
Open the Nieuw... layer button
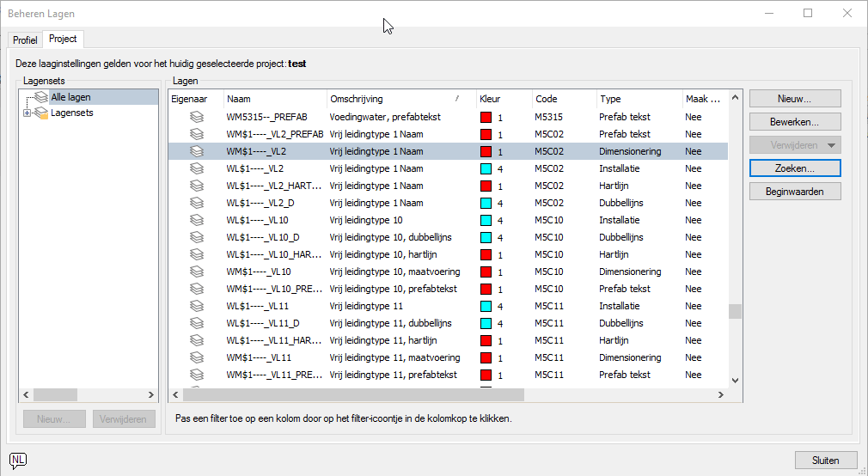[795, 99]
